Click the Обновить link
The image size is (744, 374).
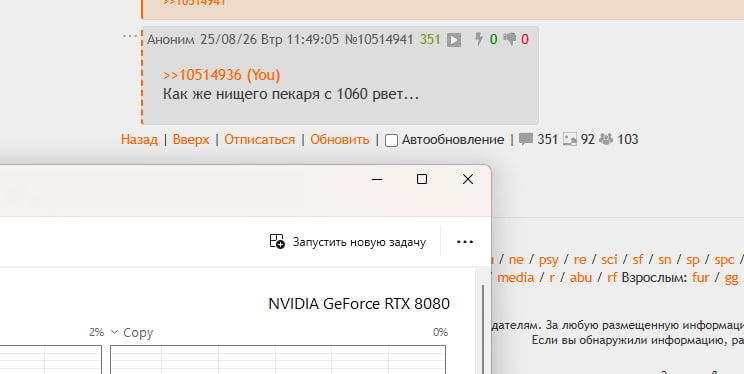340,140
